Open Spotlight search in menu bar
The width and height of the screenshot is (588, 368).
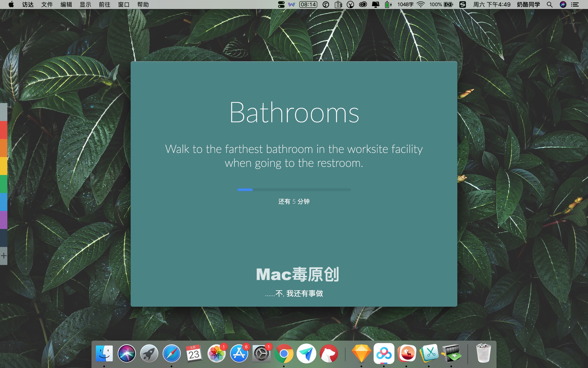(x=550, y=4)
